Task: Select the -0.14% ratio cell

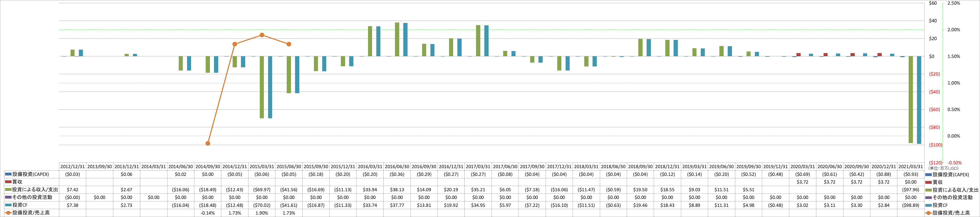Action: coord(208,213)
